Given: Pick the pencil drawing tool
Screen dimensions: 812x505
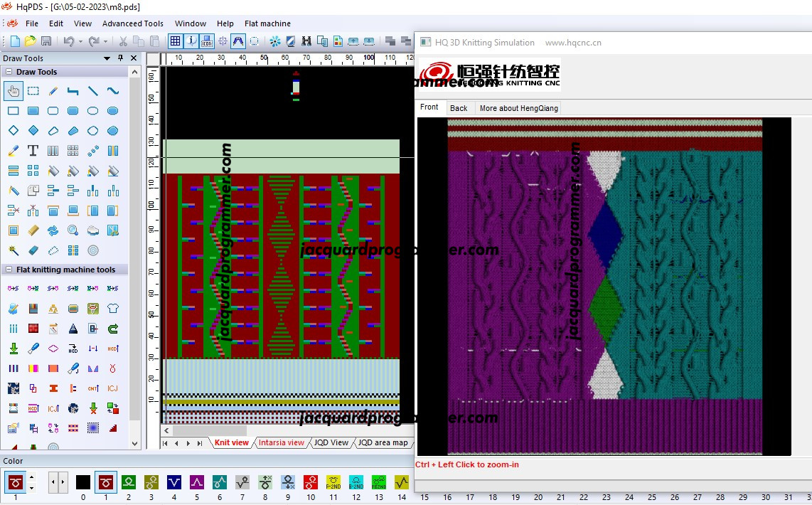Looking at the screenshot, I should (x=53, y=91).
